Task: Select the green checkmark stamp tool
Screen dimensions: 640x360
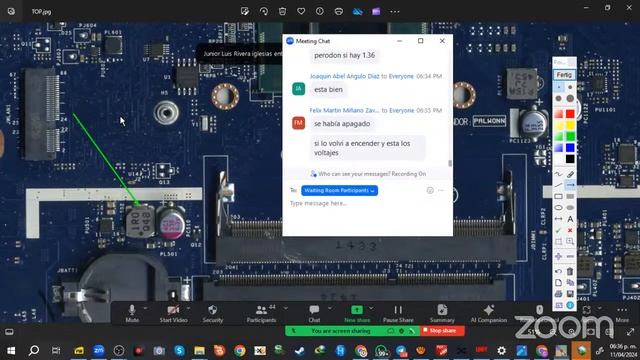Action: point(558,231)
